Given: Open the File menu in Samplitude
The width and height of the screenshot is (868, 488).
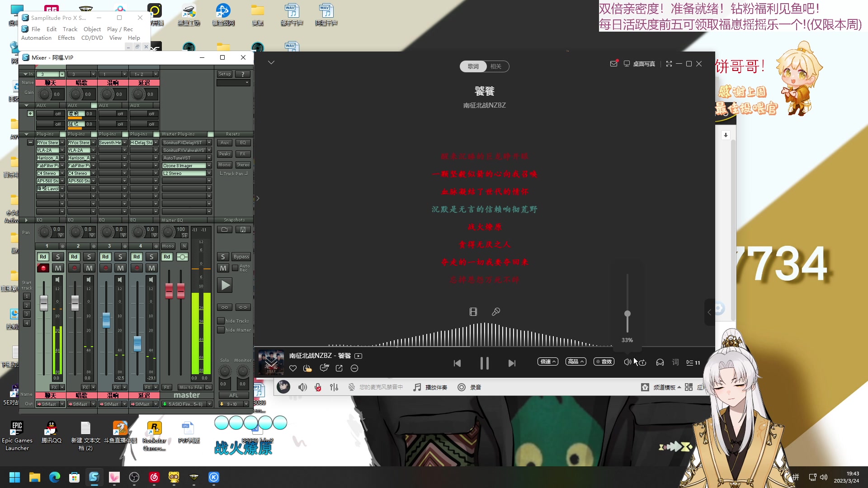Looking at the screenshot, I should pos(36,29).
